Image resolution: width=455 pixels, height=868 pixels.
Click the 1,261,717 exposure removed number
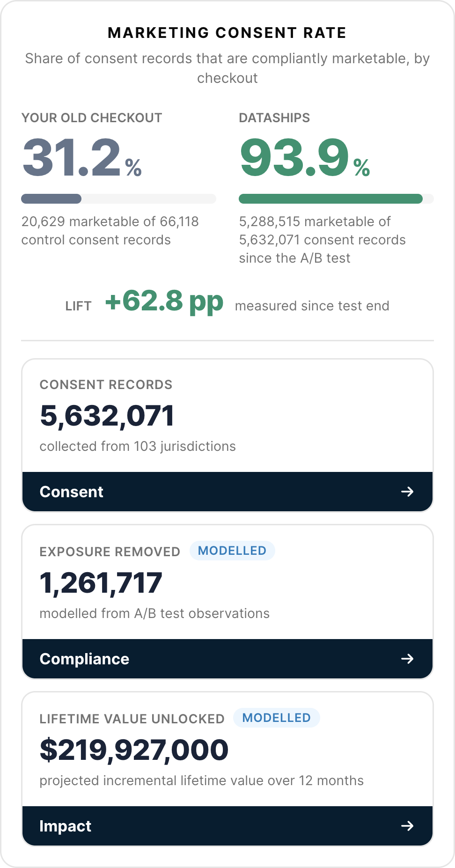pyautogui.click(x=101, y=583)
